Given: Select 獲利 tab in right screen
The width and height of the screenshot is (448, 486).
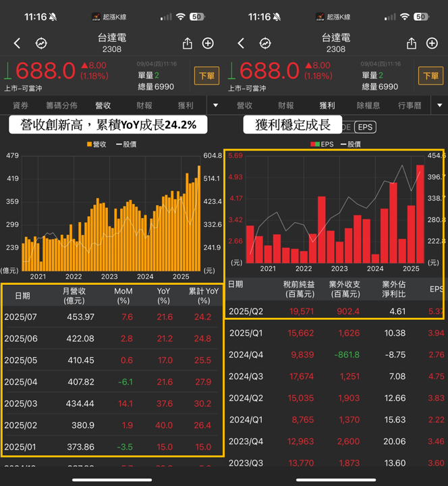Looking at the screenshot, I should click(327, 106).
